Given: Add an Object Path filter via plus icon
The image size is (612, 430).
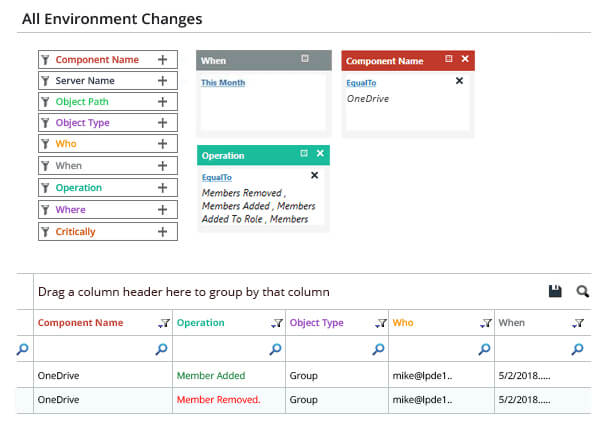Looking at the screenshot, I should point(162,102).
